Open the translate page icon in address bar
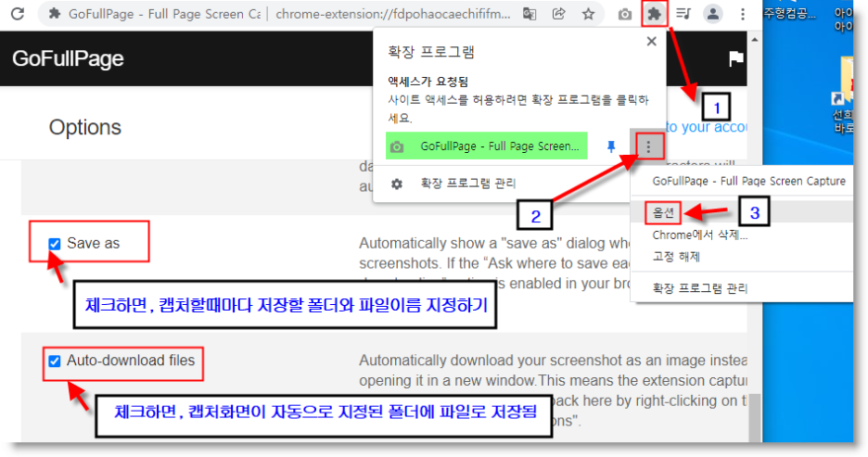Viewport: 868px width, 457px height. (530, 14)
